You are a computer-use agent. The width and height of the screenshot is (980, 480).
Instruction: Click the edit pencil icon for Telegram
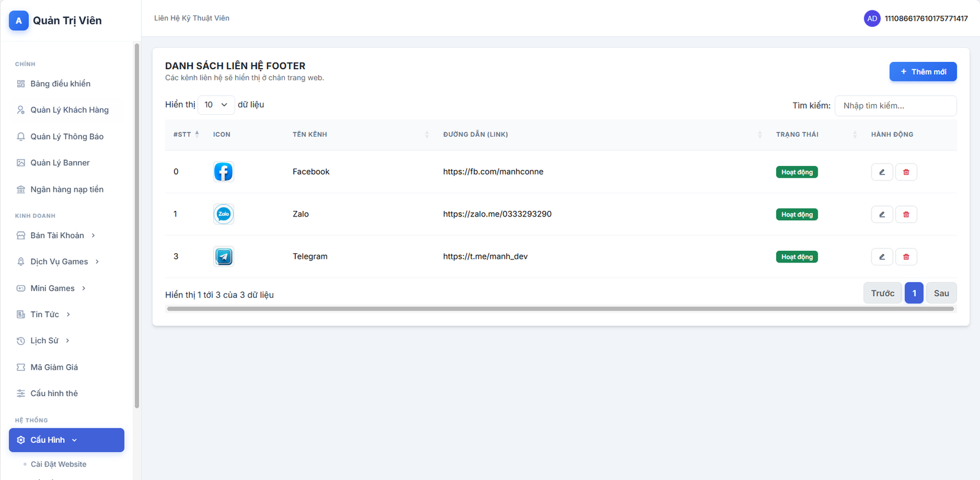pyautogui.click(x=881, y=257)
